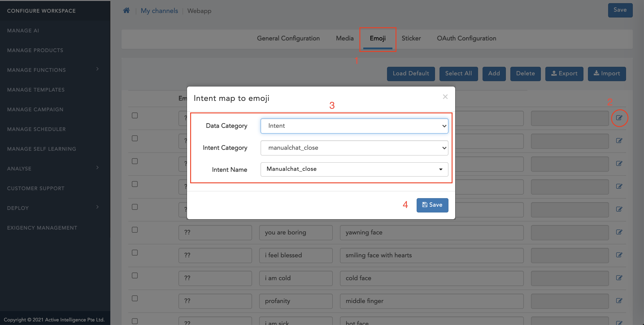Click the Configure Workspace sidebar header

click(x=41, y=11)
